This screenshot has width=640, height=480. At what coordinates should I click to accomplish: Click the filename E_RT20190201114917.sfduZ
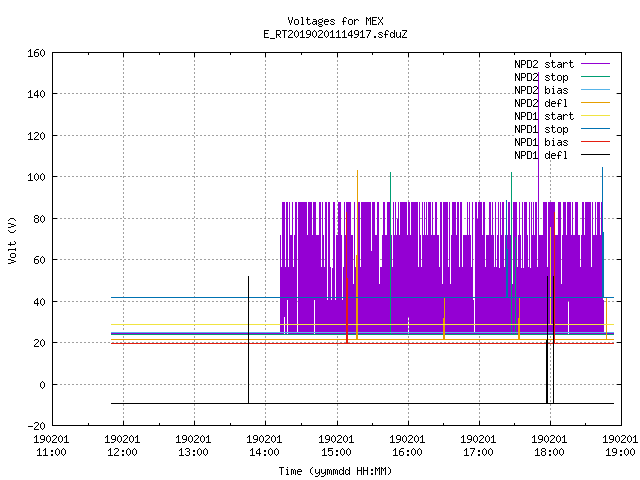(335, 34)
